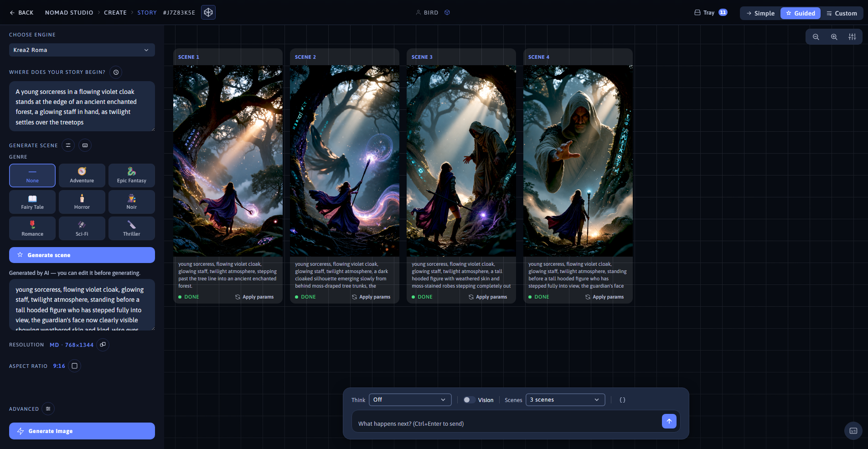Select the Noir genre

pos(132,202)
